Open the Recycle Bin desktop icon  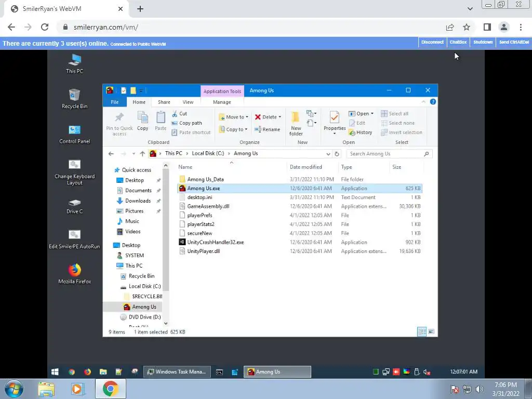pos(74,98)
